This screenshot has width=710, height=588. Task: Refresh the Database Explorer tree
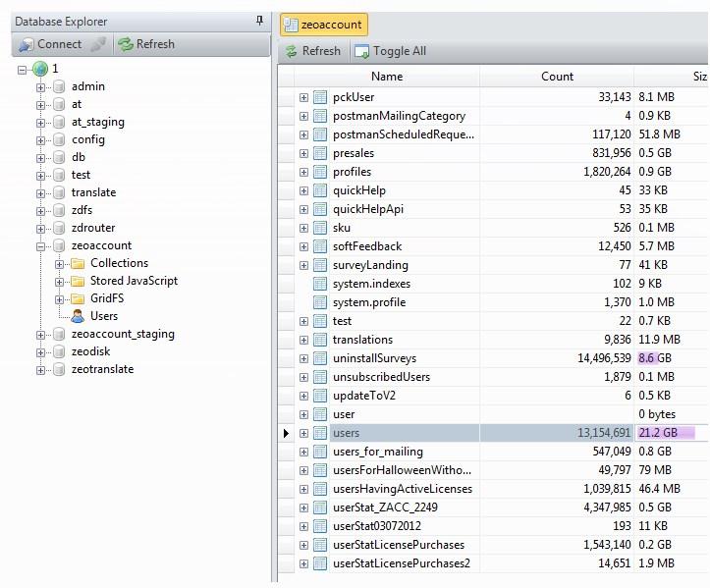145,44
